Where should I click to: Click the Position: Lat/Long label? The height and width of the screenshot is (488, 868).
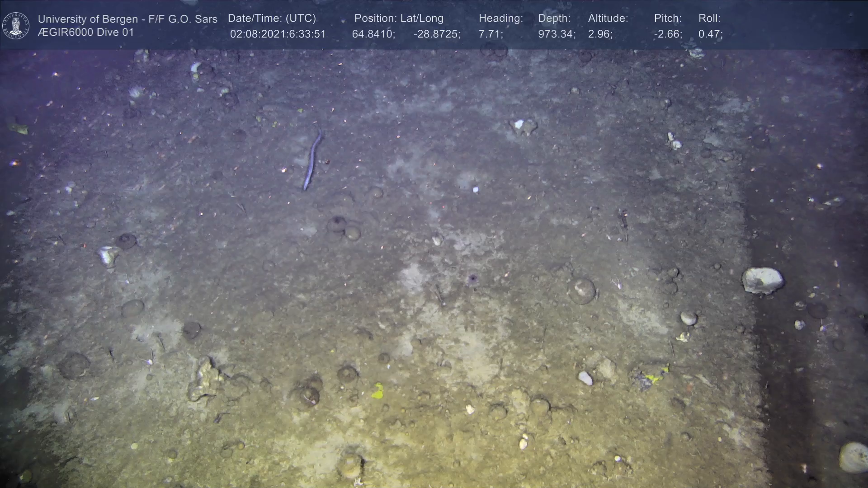coord(398,19)
